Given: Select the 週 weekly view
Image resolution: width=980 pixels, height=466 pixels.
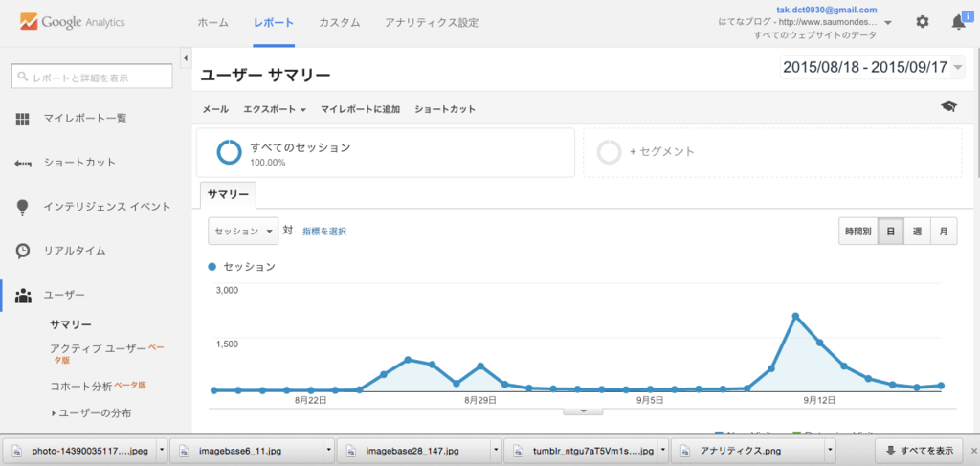Looking at the screenshot, I should pos(917,232).
